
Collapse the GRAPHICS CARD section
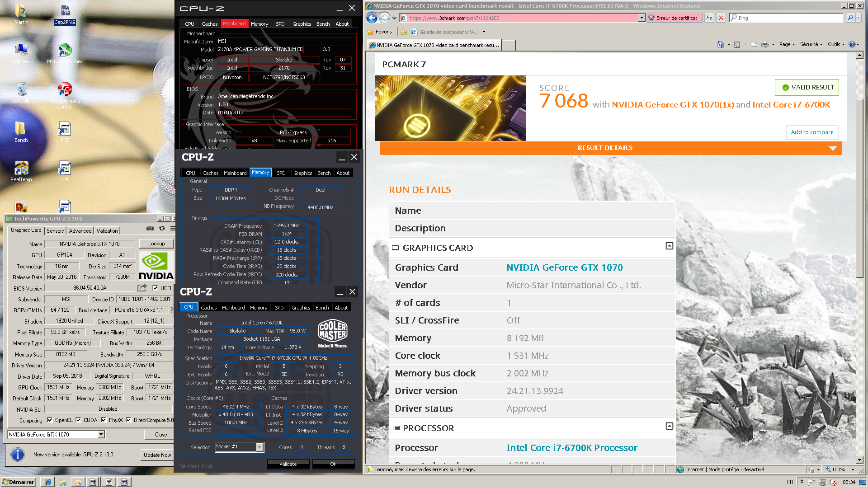tap(670, 246)
